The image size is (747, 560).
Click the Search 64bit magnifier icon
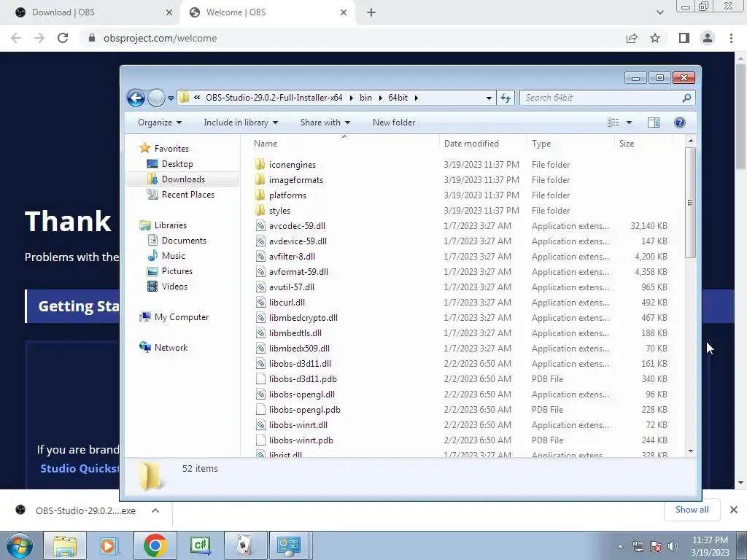coord(686,98)
